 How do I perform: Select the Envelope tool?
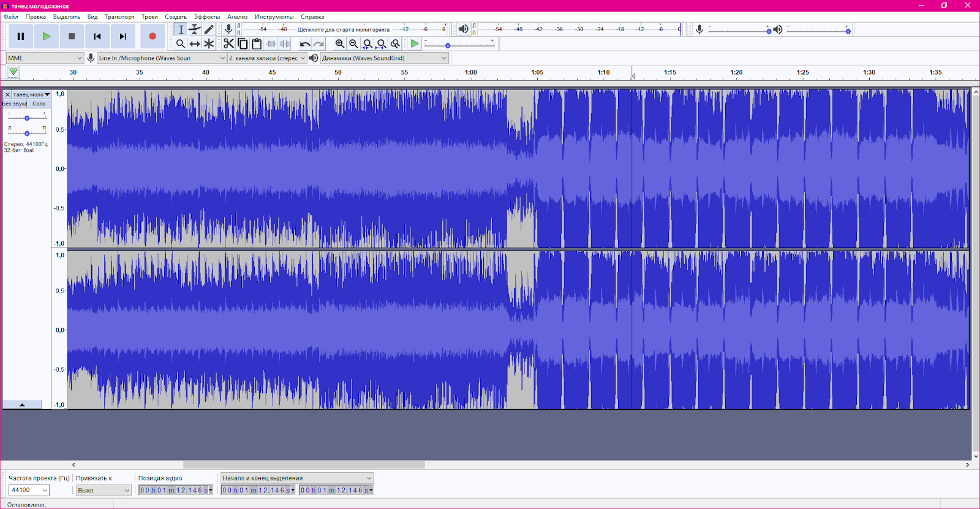point(195,29)
